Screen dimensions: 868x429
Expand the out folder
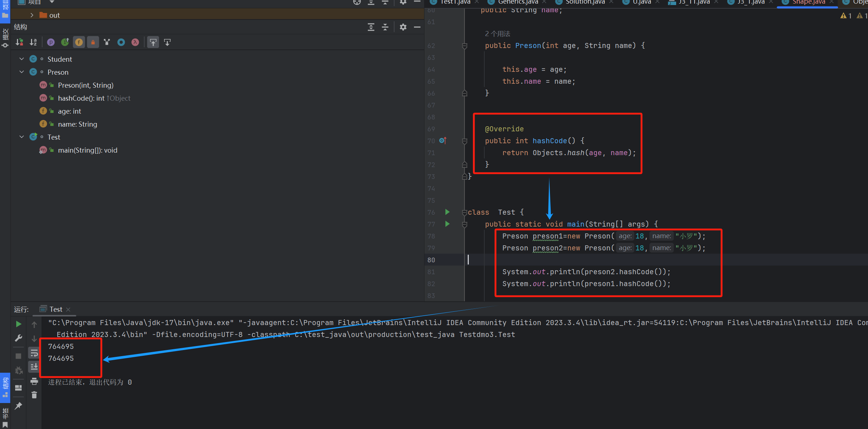click(32, 15)
